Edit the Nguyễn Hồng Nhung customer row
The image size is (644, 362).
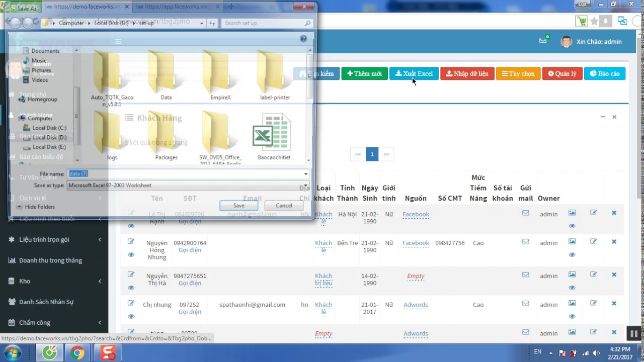coord(594,242)
